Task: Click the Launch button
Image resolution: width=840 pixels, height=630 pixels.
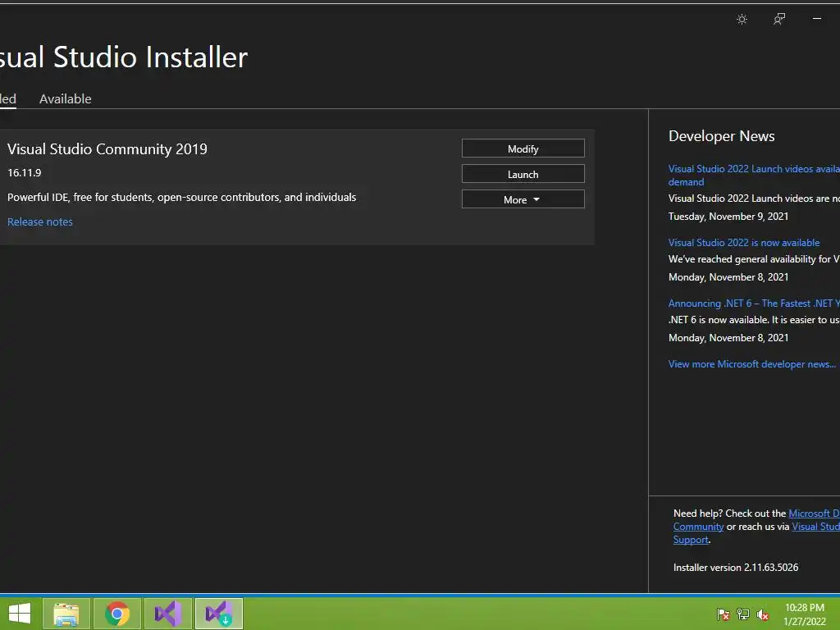Action: pos(523,174)
